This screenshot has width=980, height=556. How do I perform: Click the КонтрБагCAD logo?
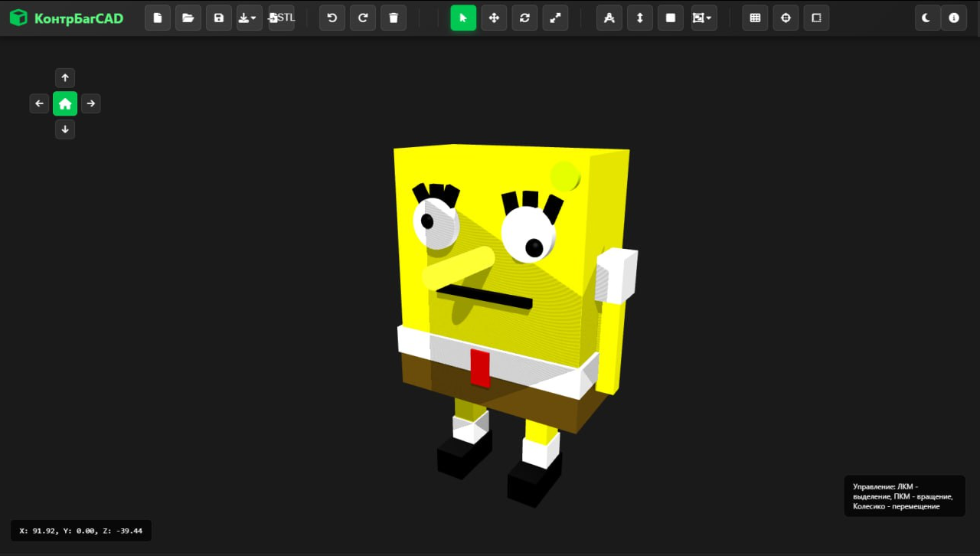coord(67,18)
